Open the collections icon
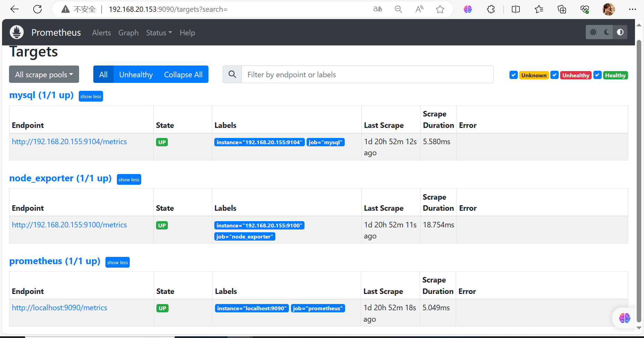The height and width of the screenshot is (338, 644). [x=562, y=9]
